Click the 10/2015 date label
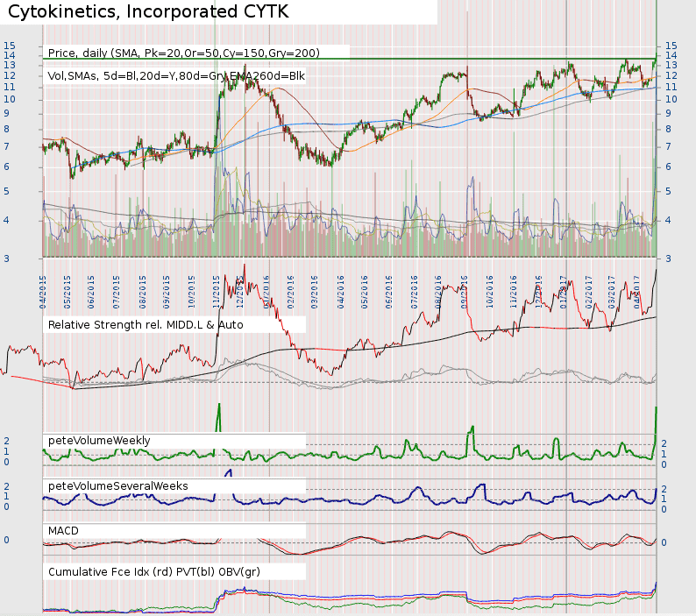 pos(192,292)
